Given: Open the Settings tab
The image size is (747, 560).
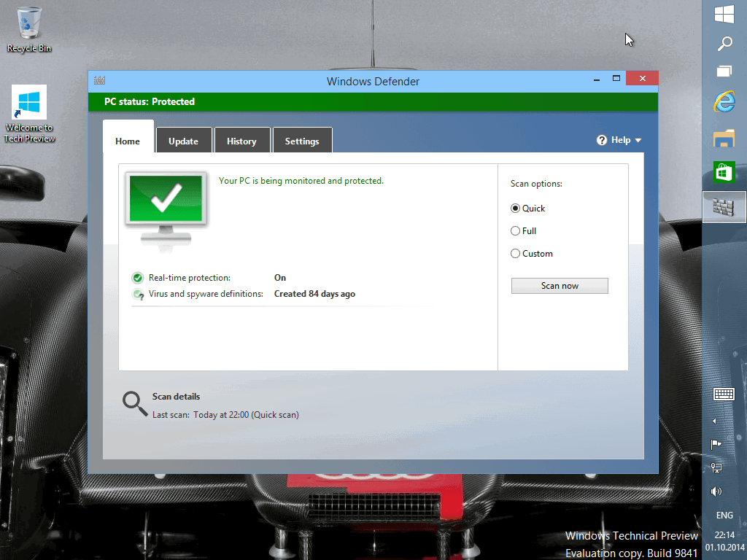Looking at the screenshot, I should [x=302, y=140].
